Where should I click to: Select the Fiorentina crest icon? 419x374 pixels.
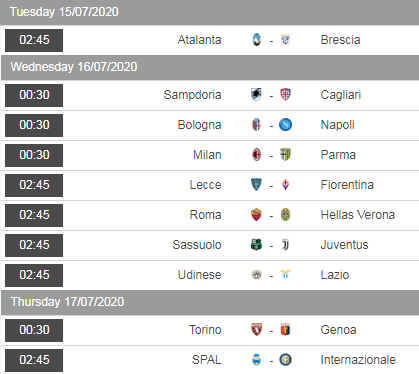click(285, 185)
